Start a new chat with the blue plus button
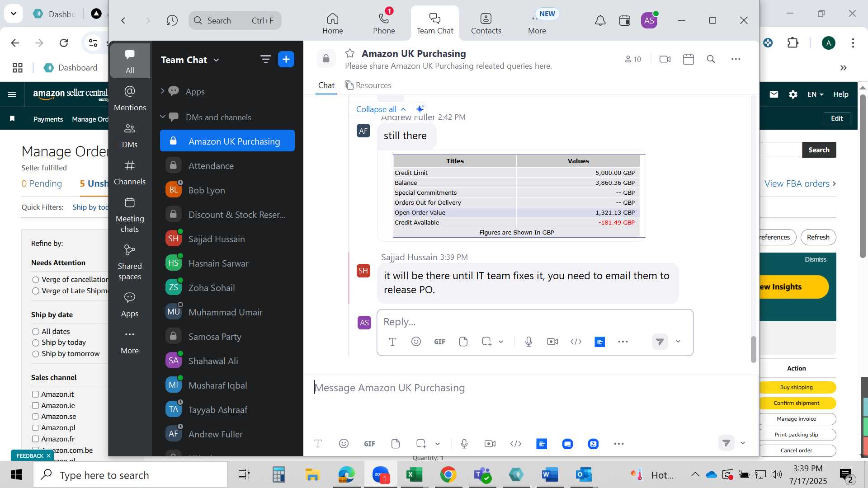 (286, 59)
